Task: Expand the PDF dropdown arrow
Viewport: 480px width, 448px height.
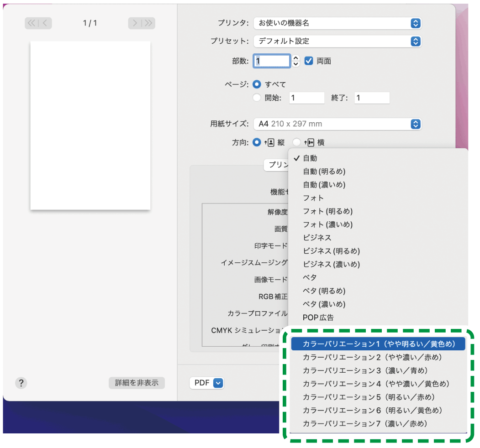Action: tap(218, 383)
